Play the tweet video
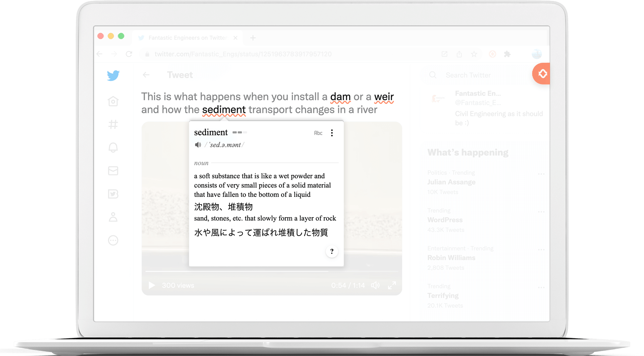Image resolution: width=644 pixels, height=356 pixels. pyautogui.click(x=152, y=285)
